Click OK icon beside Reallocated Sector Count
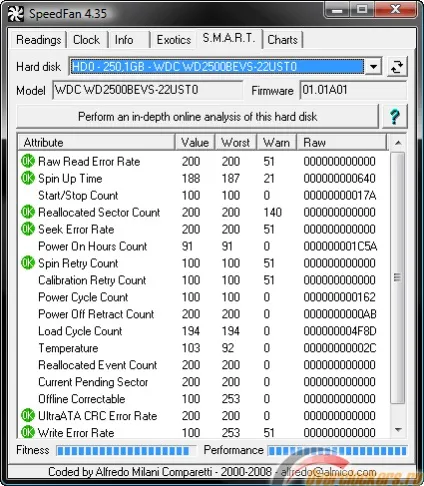The height and width of the screenshot is (486, 424). (28, 212)
